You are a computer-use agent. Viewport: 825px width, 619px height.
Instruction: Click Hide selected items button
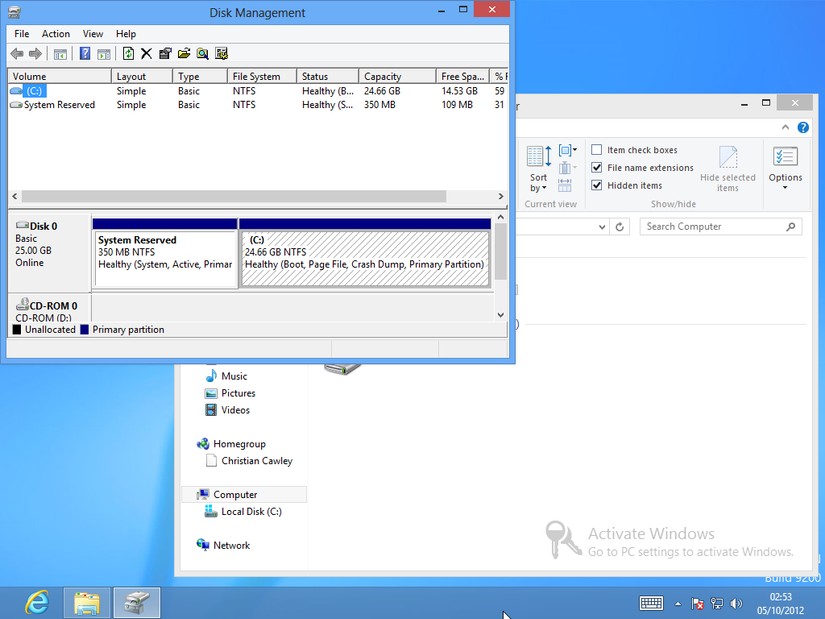coord(727,169)
